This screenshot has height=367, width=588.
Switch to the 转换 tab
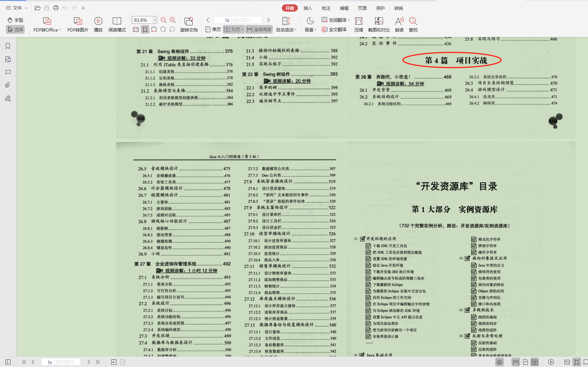(399, 8)
